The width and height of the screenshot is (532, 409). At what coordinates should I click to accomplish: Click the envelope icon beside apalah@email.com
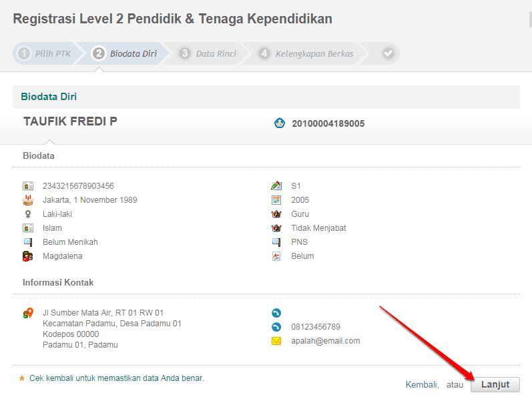pyautogui.click(x=276, y=341)
